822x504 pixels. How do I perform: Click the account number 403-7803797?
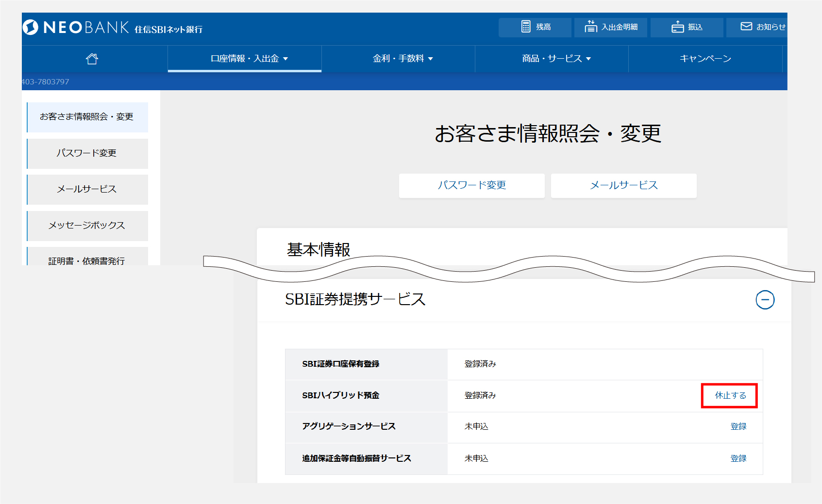pyautogui.click(x=45, y=82)
